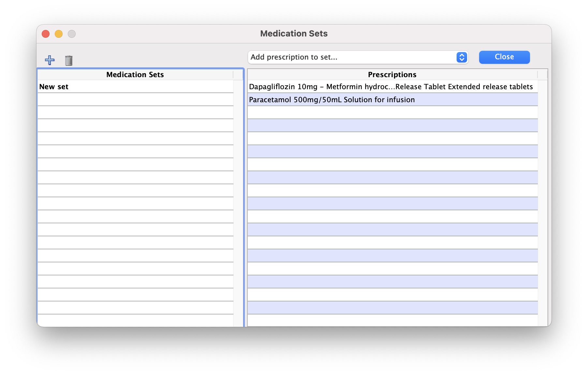Image resolution: width=588 pixels, height=375 pixels.
Task: Click the divider between sets and prescriptions panes
Action: (x=245, y=195)
